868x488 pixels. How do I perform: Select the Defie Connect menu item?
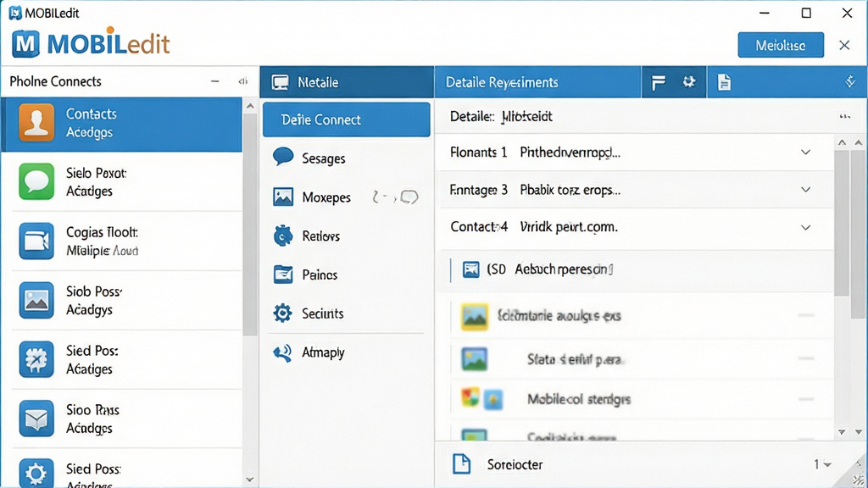click(347, 119)
